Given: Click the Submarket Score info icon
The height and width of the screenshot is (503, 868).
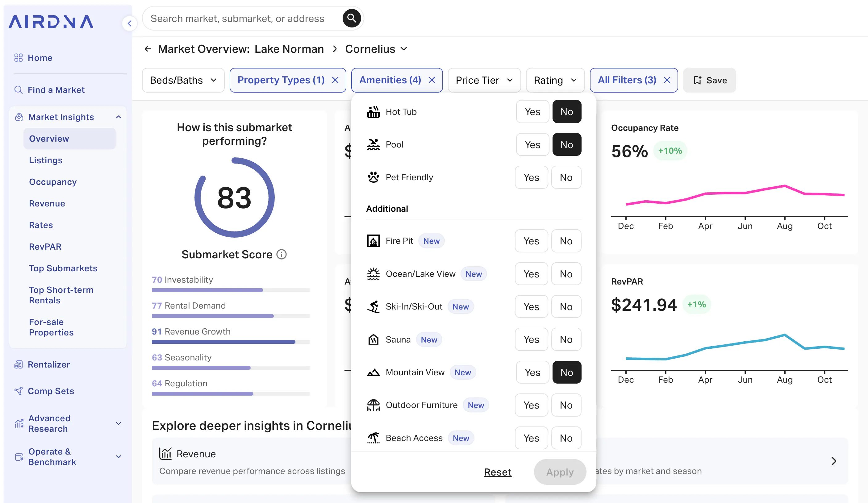Looking at the screenshot, I should (x=282, y=254).
